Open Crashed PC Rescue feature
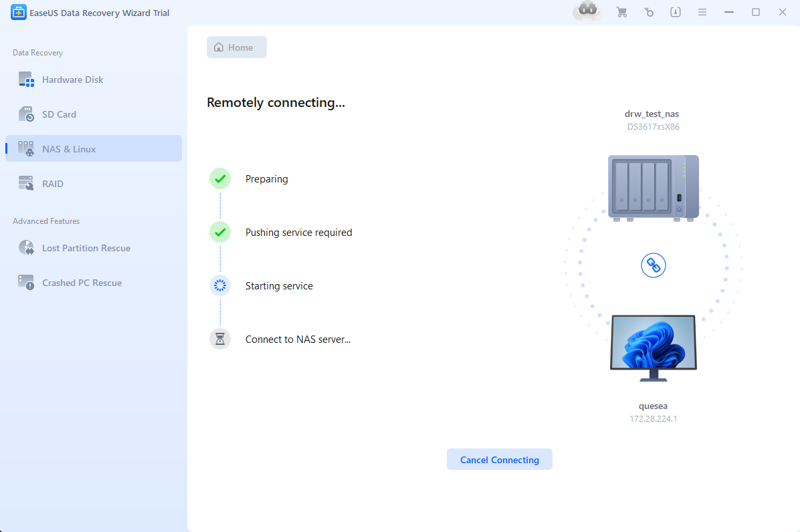 click(x=94, y=283)
